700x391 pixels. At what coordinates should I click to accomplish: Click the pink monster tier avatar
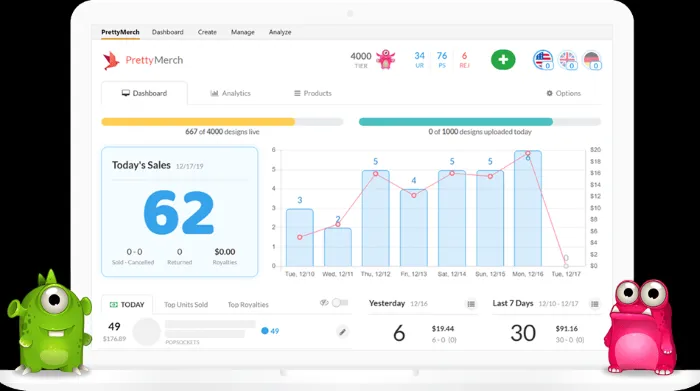point(386,59)
